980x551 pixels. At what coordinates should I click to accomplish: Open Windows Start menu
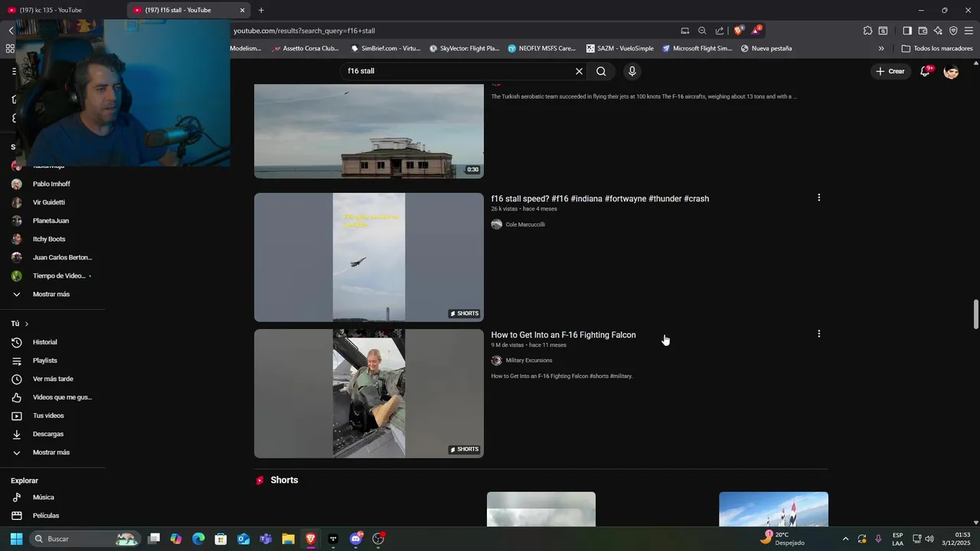pos(16,539)
